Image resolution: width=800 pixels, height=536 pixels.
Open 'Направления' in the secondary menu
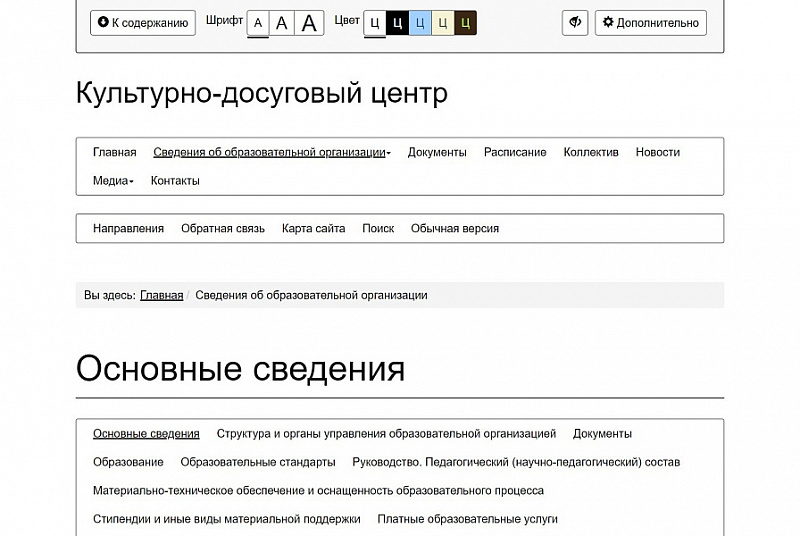pyautogui.click(x=129, y=228)
